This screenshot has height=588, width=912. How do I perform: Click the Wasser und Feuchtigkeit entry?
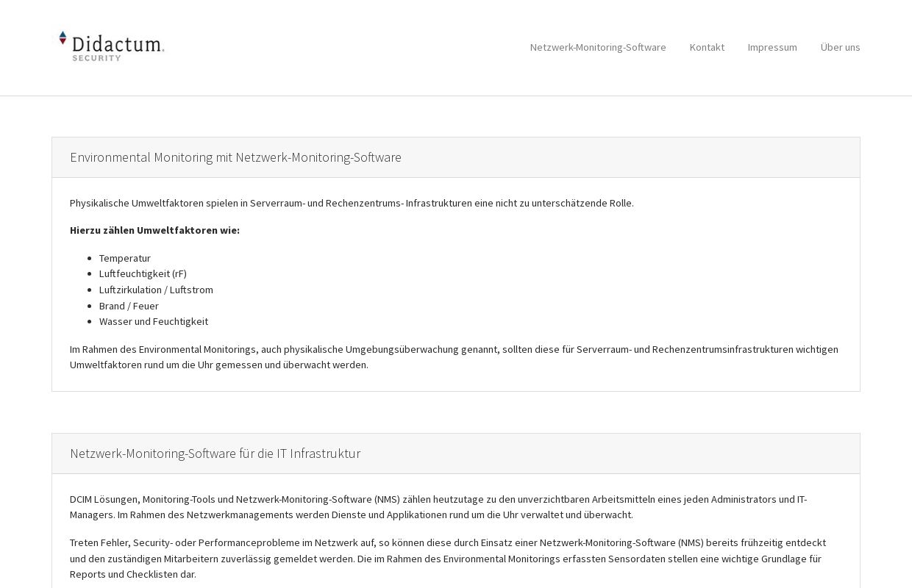[154, 321]
